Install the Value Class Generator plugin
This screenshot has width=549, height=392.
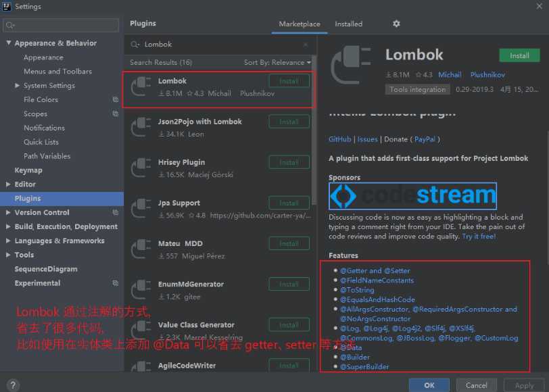[289, 324]
